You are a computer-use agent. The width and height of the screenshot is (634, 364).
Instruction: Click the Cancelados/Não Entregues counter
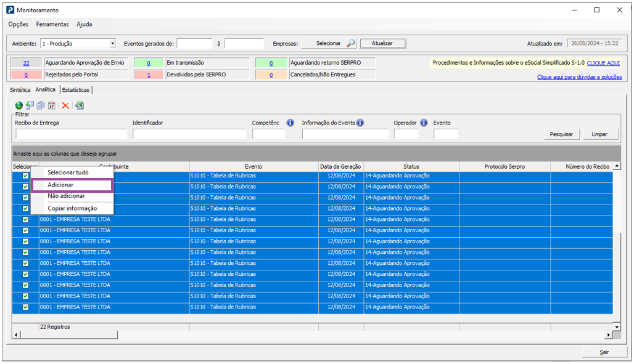(x=271, y=75)
